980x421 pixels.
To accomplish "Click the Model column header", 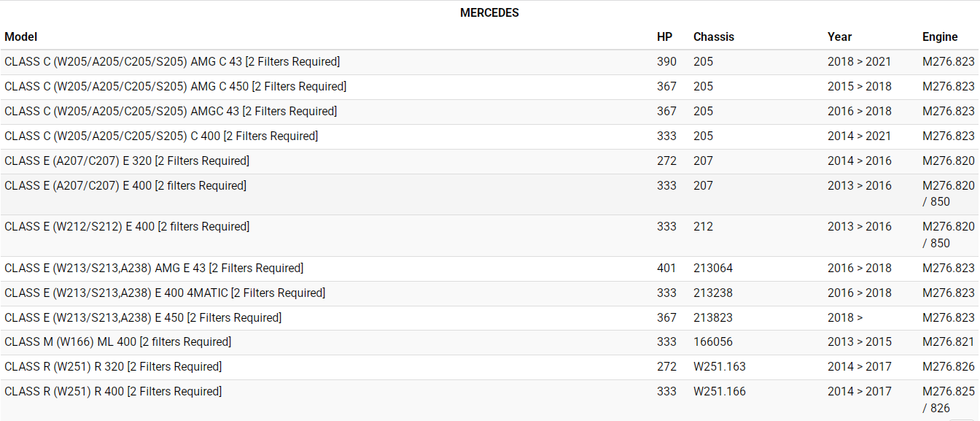I will [x=21, y=36].
